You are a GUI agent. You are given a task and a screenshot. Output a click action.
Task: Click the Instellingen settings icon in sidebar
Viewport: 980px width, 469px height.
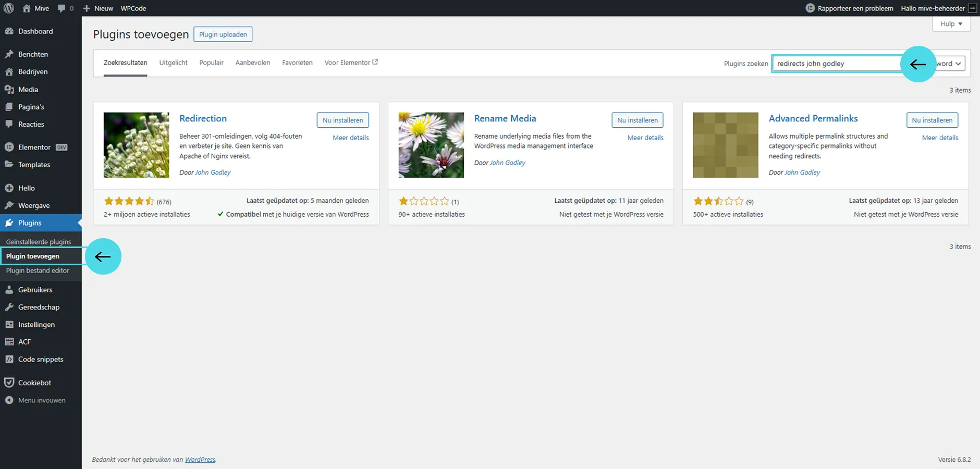(x=9, y=325)
